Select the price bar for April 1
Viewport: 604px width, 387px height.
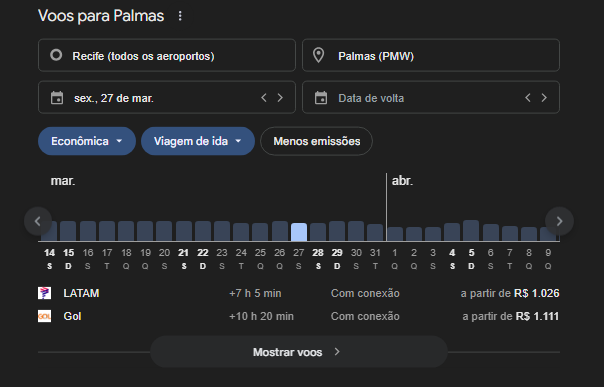click(395, 234)
